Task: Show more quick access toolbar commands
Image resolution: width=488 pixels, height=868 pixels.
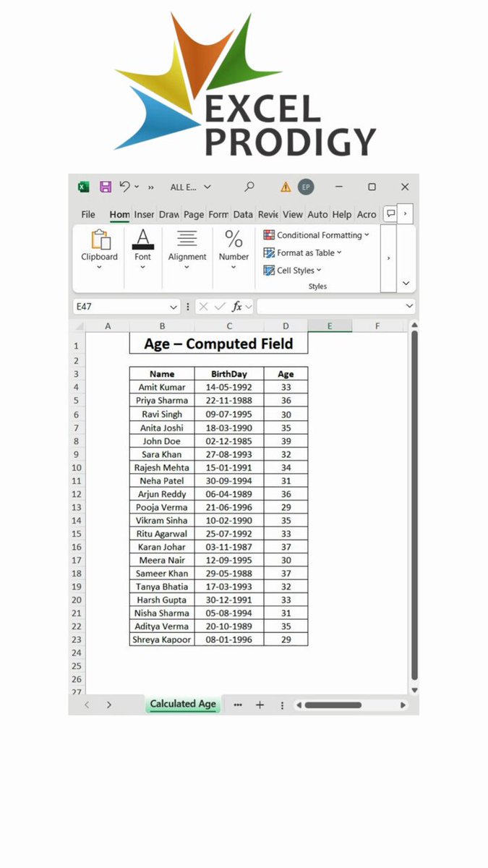Action: pyautogui.click(x=151, y=187)
